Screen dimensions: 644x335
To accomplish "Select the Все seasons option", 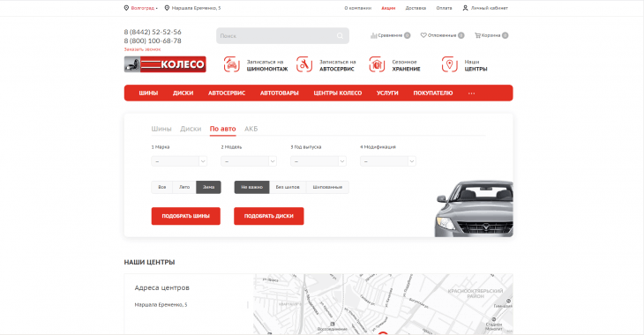I will 162,187.
